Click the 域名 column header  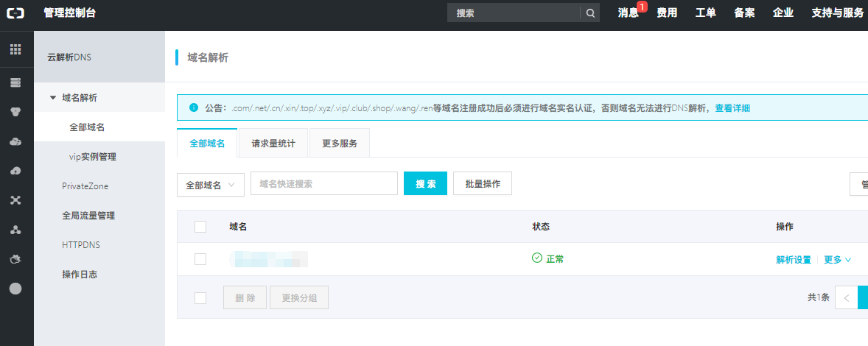tap(238, 227)
